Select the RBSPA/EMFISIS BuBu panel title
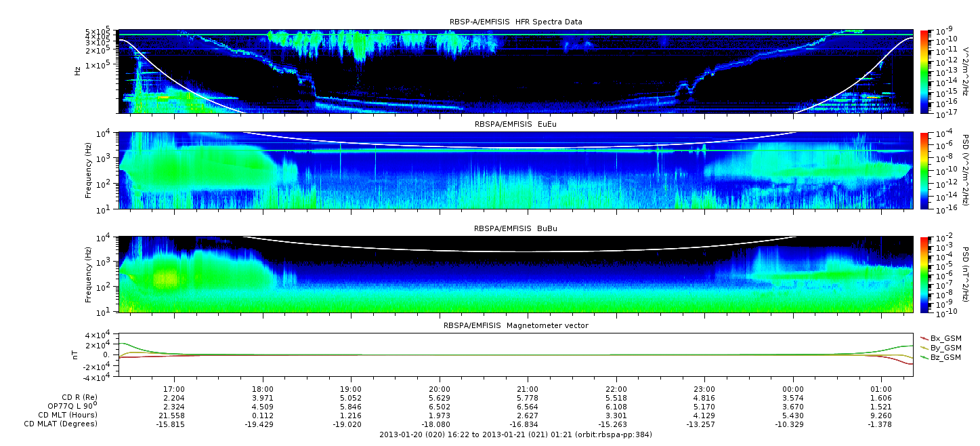The image size is (980, 446). tap(515, 228)
